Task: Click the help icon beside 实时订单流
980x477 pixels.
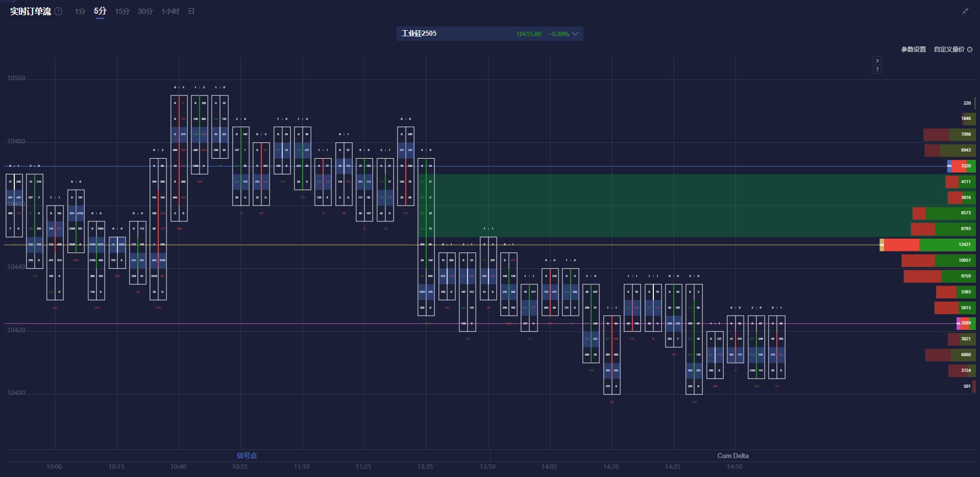Action: [x=59, y=11]
